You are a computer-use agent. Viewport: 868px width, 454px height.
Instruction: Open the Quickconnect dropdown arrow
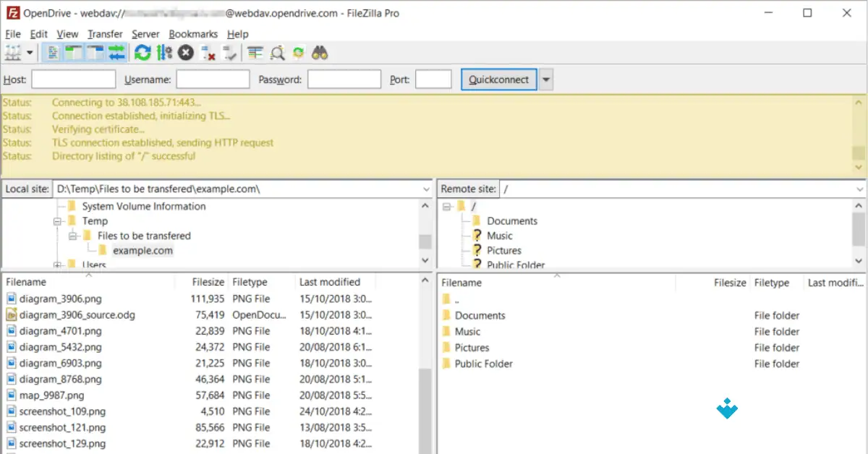pos(547,80)
